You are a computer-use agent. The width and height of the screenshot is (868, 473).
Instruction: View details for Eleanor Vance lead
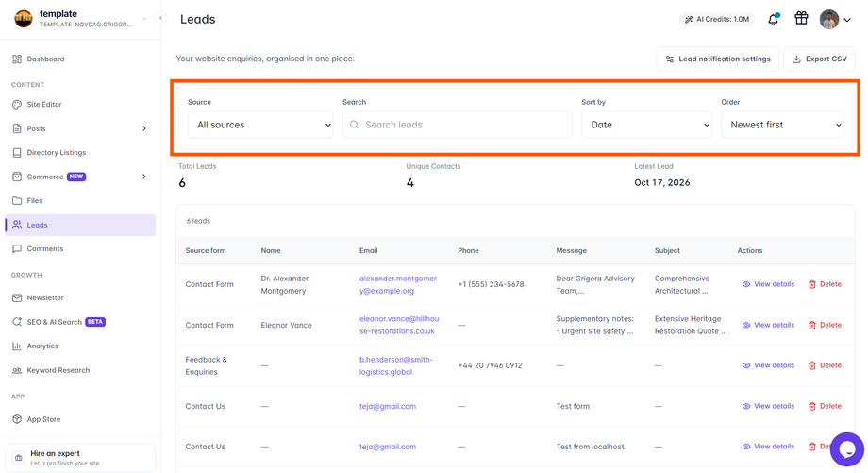click(x=768, y=325)
